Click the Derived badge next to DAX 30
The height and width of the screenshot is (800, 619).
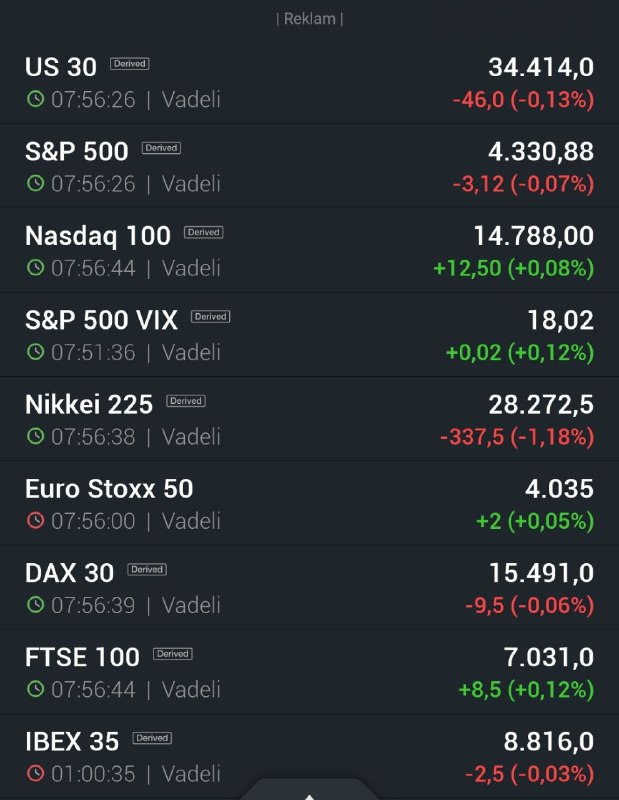[x=147, y=569]
